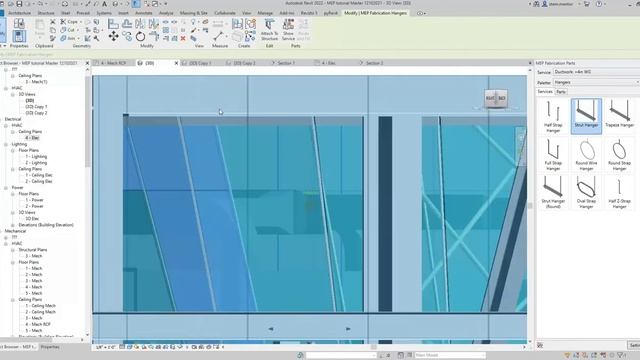The height and width of the screenshot is (360, 640).
Task: Open the Architecture ribbon tab
Action: point(20,13)
